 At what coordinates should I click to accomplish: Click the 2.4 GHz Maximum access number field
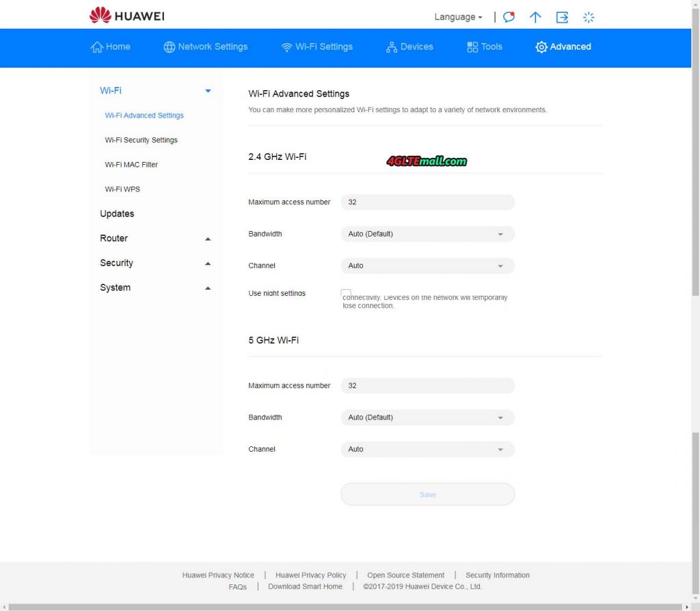(427, 202)
